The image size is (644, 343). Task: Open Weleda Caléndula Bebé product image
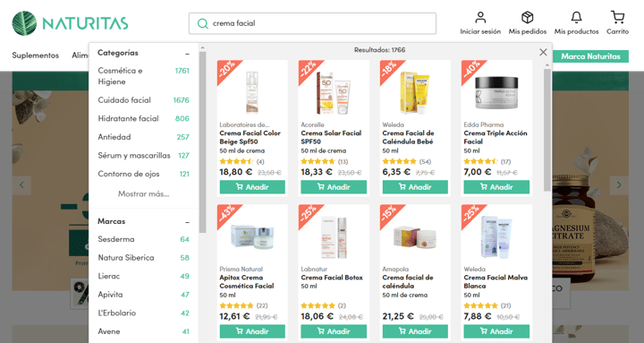click(415, 92)
